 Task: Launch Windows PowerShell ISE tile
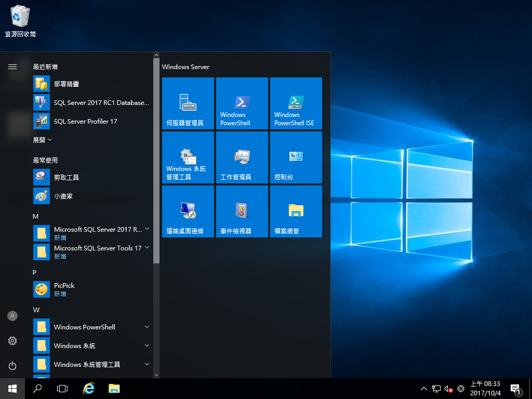296,103
